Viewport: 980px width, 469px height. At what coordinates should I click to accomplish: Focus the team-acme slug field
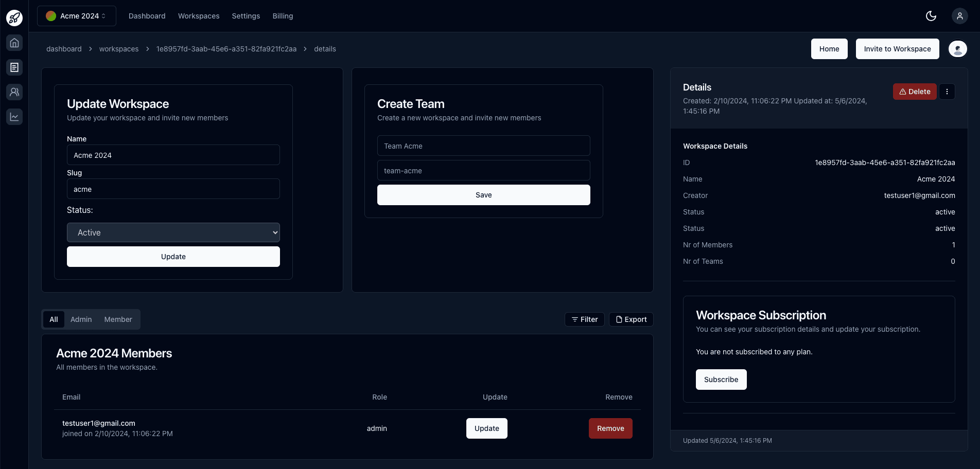click(484, 170)
